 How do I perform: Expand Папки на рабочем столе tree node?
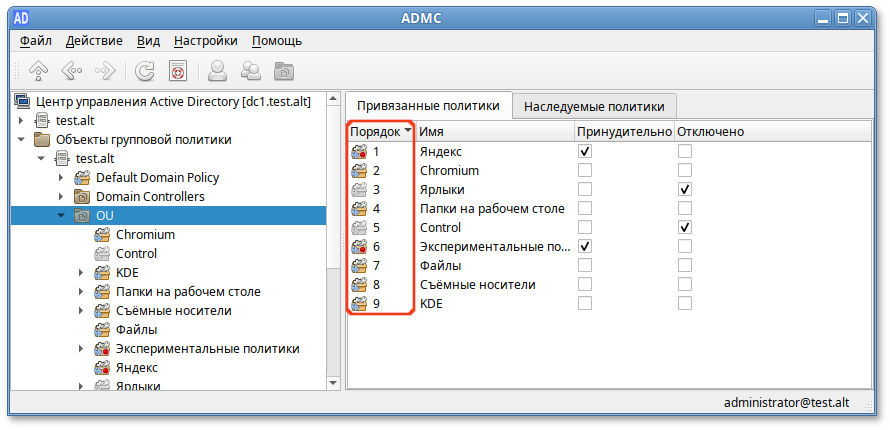point(81,292)
